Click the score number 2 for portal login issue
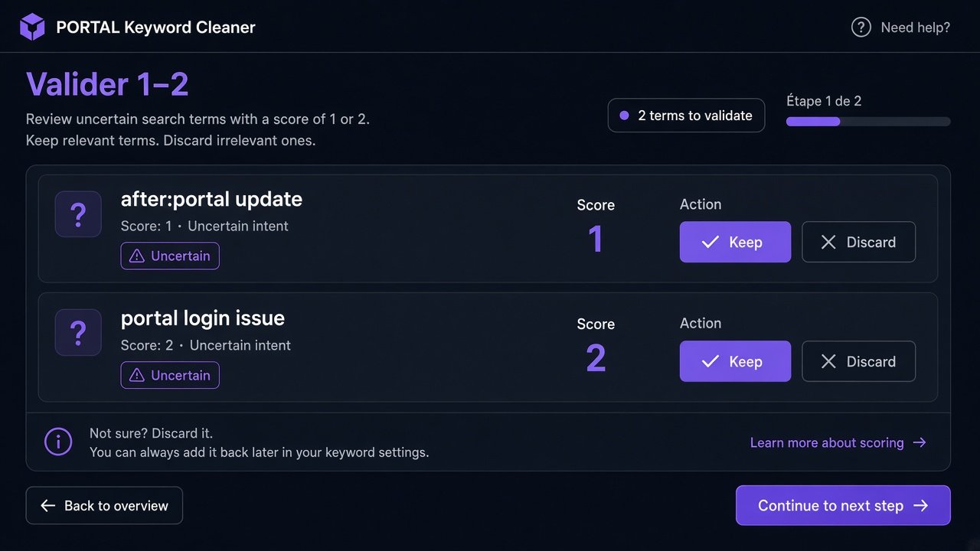 coord(596,358)
